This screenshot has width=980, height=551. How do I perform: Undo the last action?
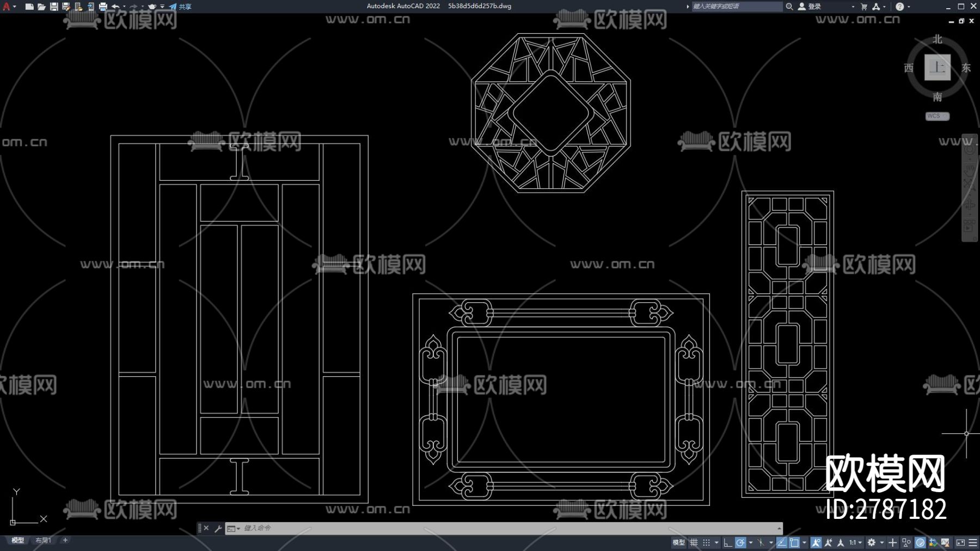click(115, 7)
